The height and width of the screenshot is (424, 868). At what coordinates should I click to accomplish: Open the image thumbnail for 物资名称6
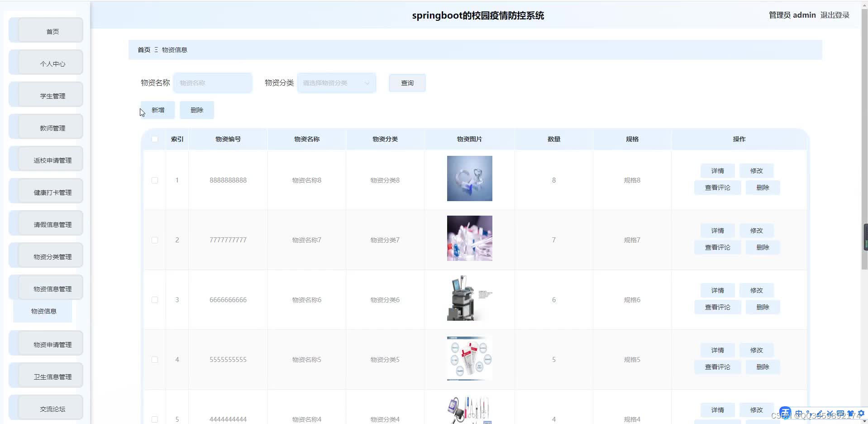pos(470,298)
